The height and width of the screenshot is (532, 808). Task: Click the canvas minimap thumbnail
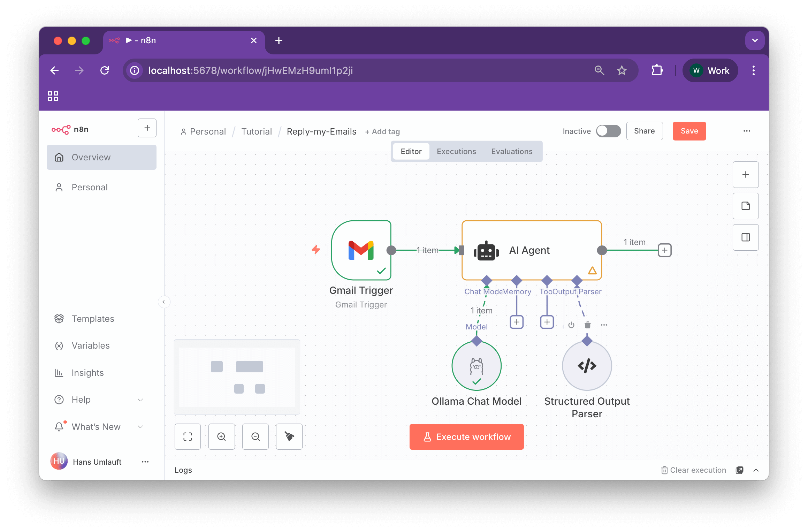pyautogui.click(x=237, y=377)
